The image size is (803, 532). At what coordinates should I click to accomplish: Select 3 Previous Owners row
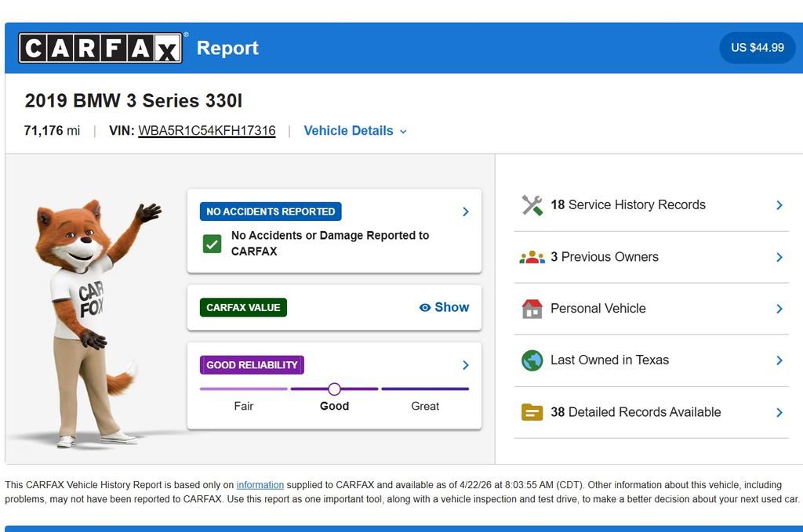pyautogui.click(x=652, y=257)
